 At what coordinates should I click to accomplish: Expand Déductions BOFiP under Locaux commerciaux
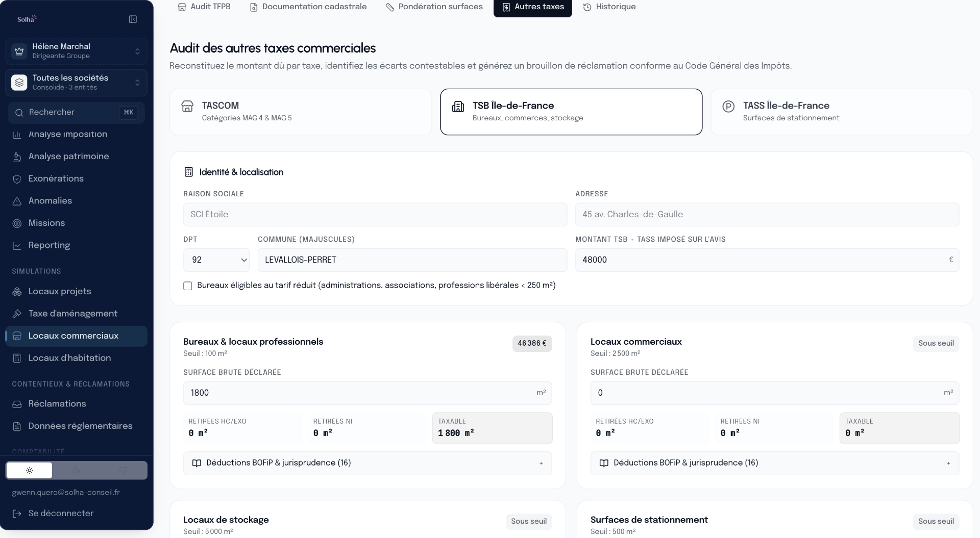point(775,463)
